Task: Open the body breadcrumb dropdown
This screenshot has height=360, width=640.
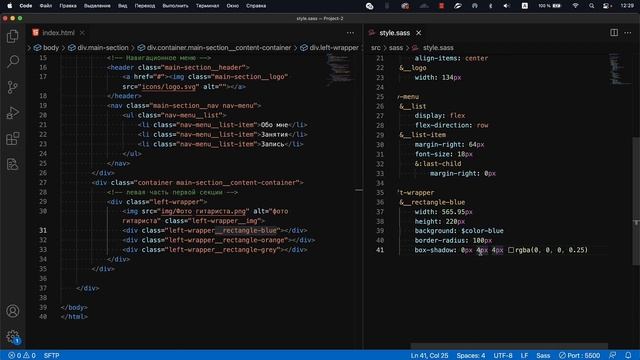Action: pos(47,48)
